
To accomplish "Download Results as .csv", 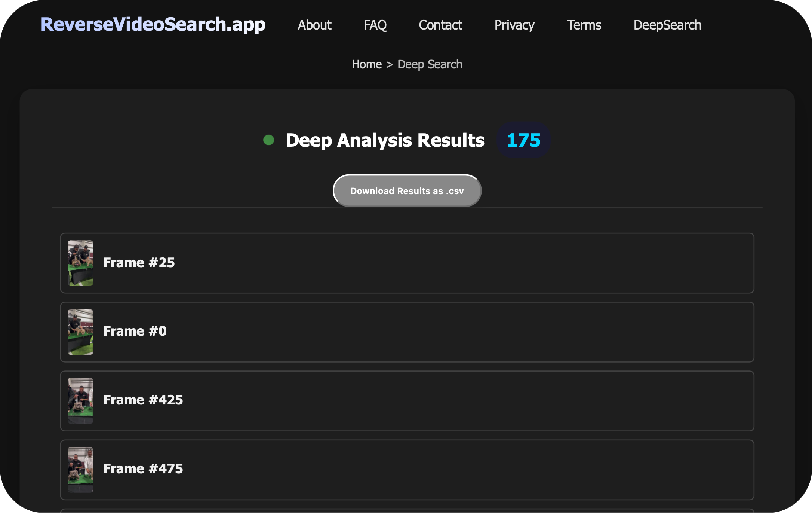I will tap(407, 191).
